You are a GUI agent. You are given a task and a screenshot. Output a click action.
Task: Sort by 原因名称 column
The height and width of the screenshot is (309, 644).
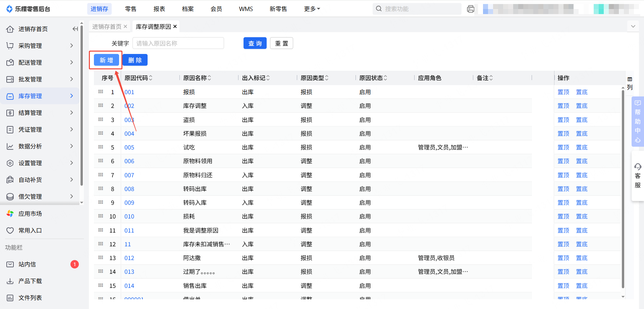point(209,78)
